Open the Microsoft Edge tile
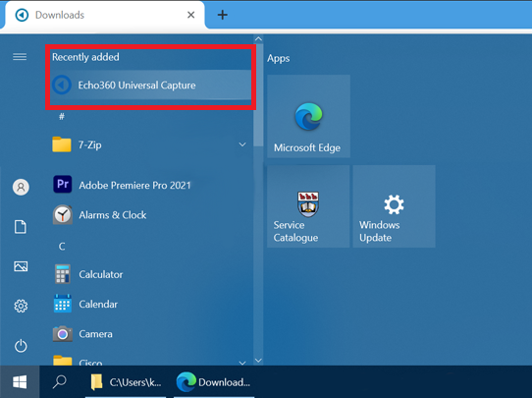The image size is (532, 398). [x=308, y=116]
